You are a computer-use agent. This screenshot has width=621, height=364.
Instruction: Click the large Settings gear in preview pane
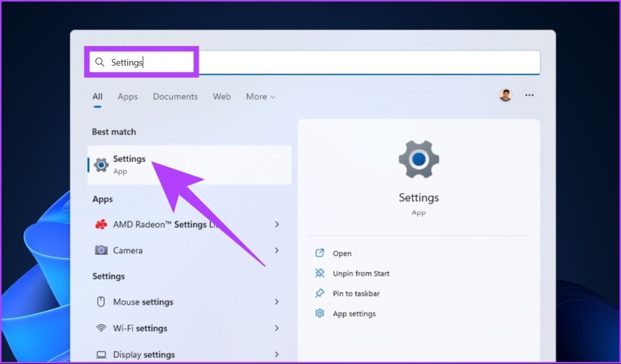tap(418, 159)
